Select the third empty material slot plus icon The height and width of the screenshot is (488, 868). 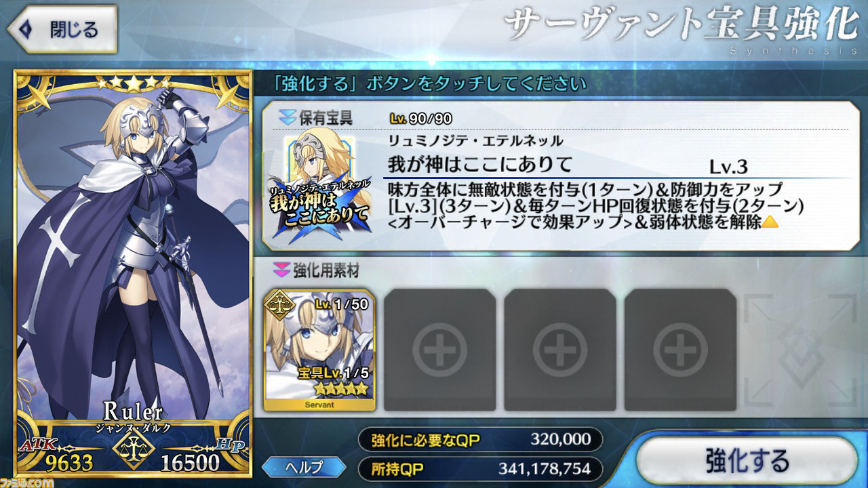click(x=679, y=350)
